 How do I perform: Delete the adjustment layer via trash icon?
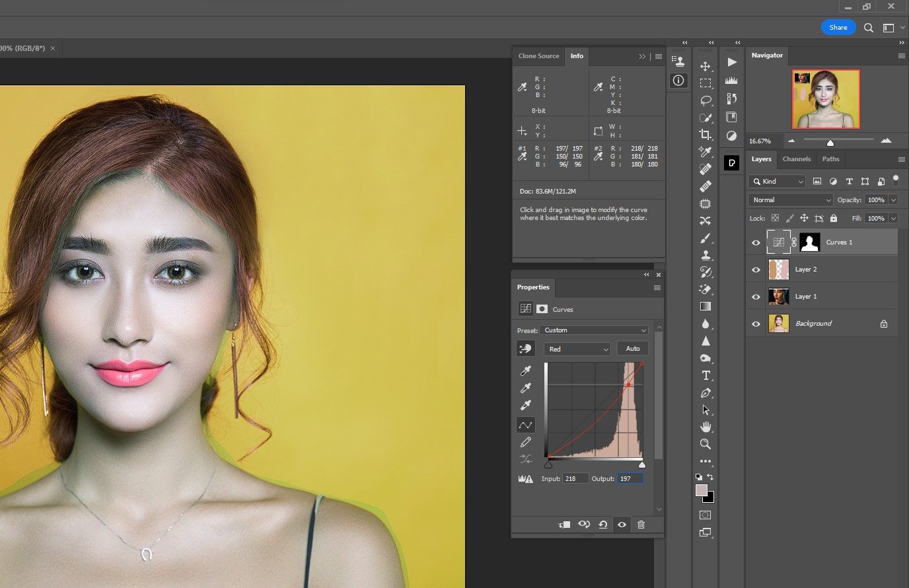tap(641, 525)
